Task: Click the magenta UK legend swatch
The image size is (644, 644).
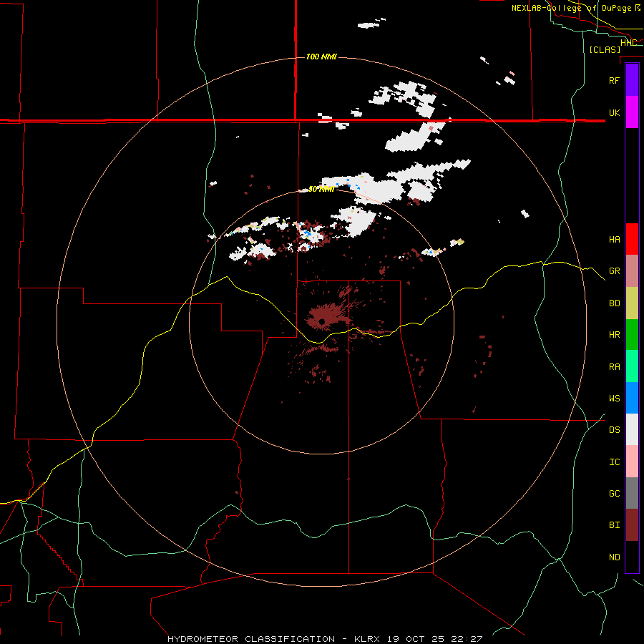Action: pos(632,112)
